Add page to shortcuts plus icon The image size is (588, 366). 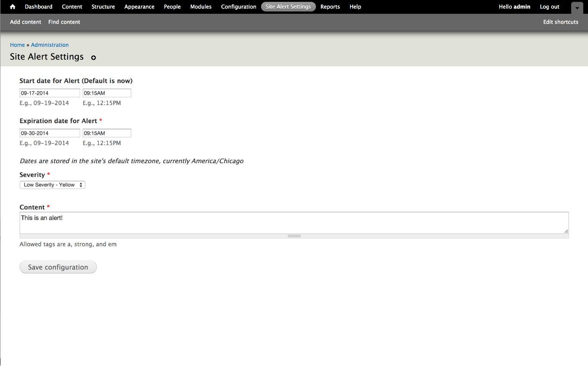tap(93, 58)
